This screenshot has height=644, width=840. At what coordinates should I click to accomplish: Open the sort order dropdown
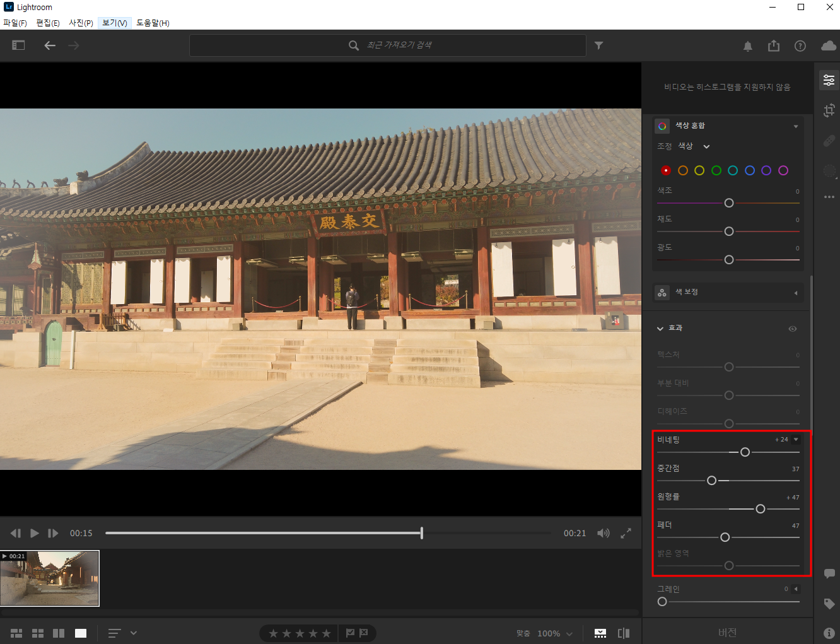tap(122, 633)
